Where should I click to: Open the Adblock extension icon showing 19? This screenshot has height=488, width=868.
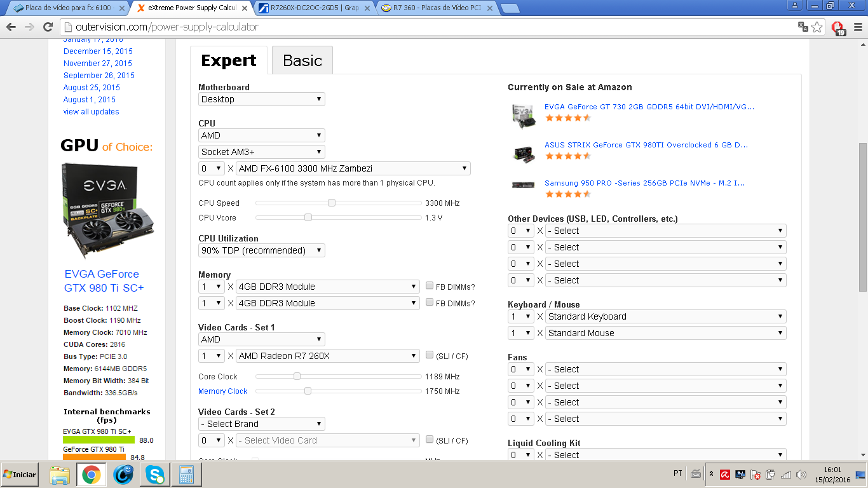coord(838,27)
